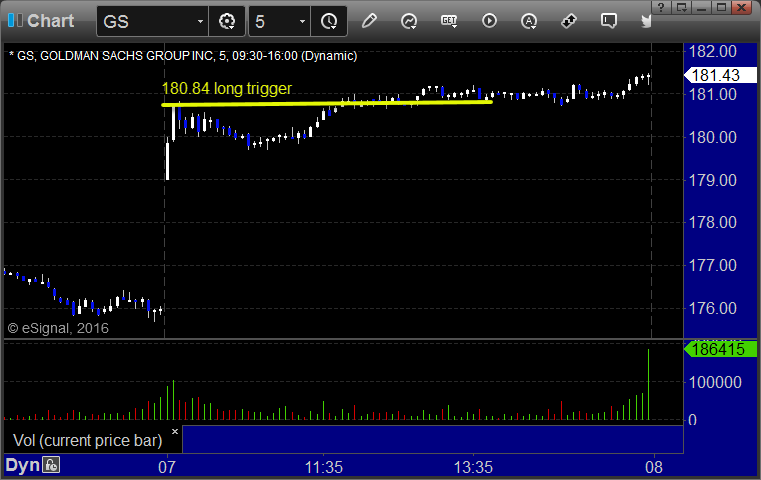Viewport: 761px width, 480px height.
Task: Click the Dyn scaling mode label
Action: [x=22, y=465]
